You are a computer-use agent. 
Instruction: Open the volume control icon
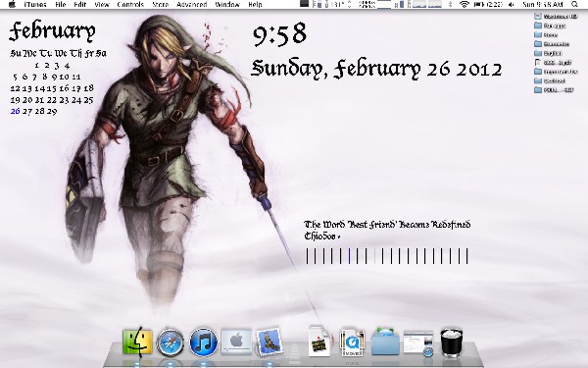point(512,5)
